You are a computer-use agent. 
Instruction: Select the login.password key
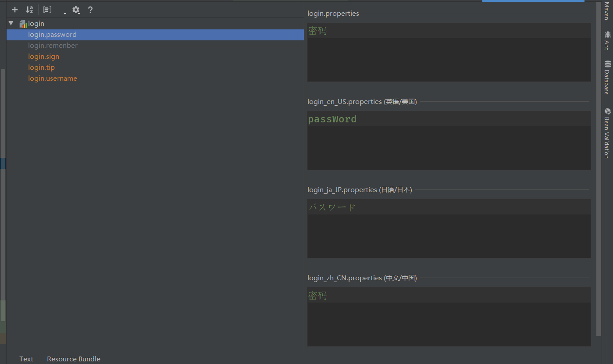(x=155, y=35)
